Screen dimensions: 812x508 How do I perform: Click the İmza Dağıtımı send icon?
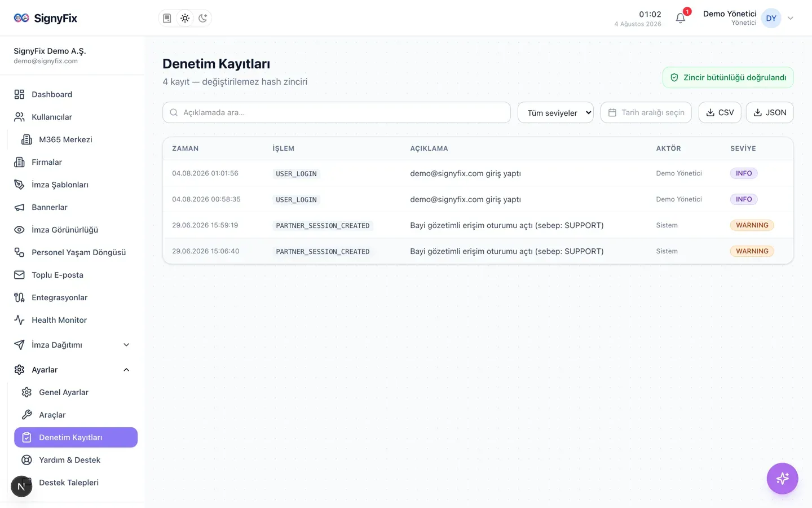click(19, 345)
